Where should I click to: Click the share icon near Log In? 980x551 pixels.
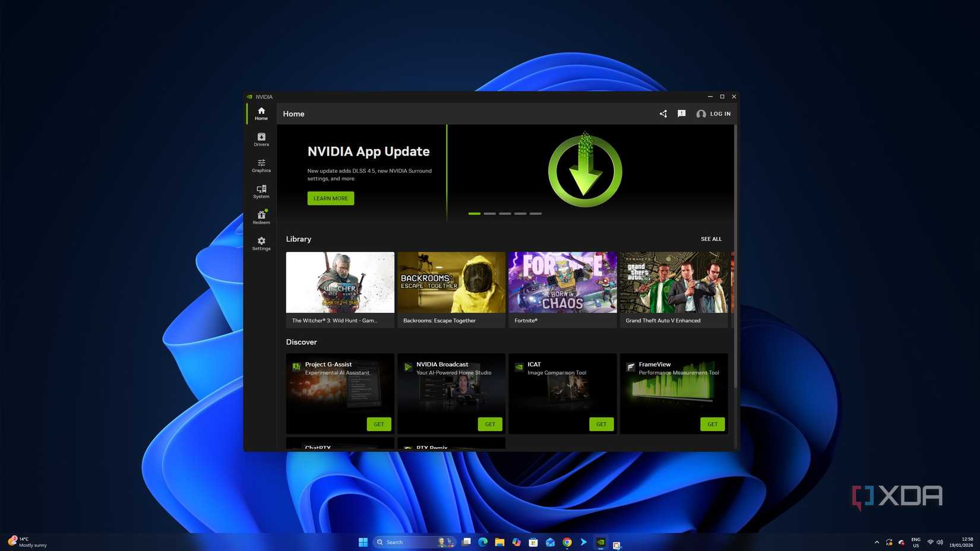point(662,113)
